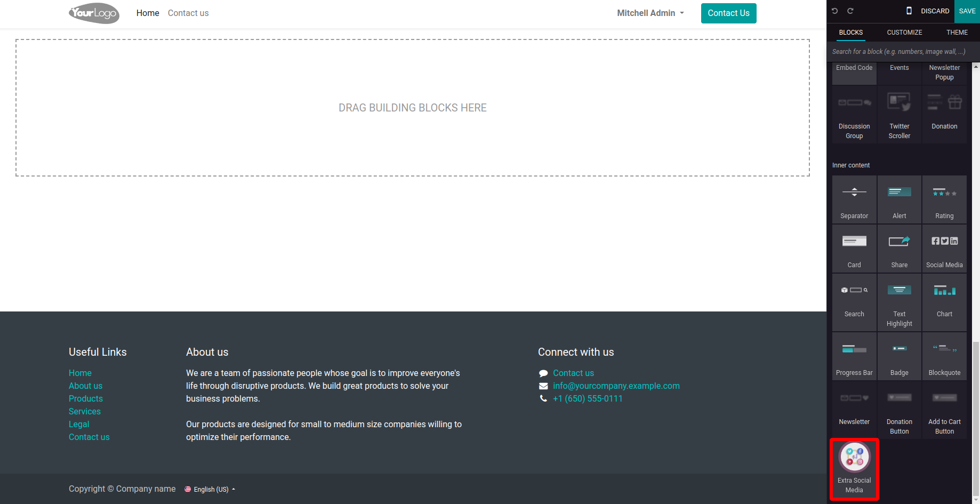Select the Extra Social Media block

click(x=854, y=469)
